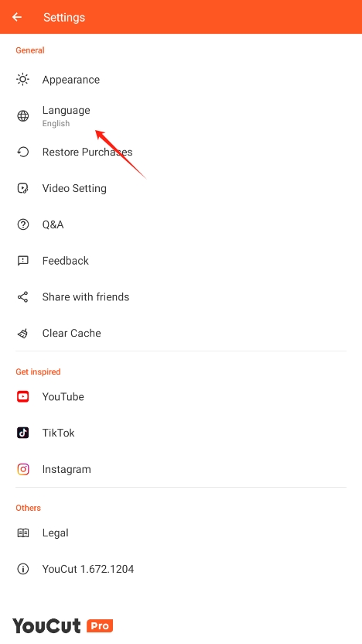Tap the Feedback speech bubble icon
The image size is (362, 644).
23,261
